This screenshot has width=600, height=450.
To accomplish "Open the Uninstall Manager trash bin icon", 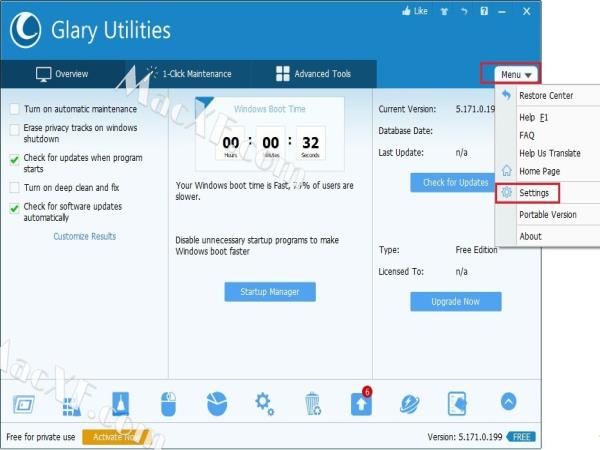I will tap(313, 403).
